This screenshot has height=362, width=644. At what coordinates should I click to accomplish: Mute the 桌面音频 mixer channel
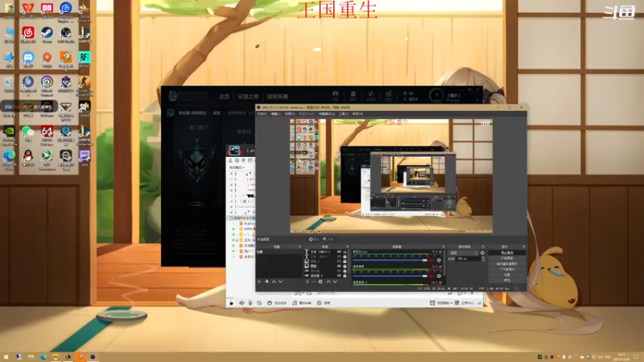tap(431, 276)
